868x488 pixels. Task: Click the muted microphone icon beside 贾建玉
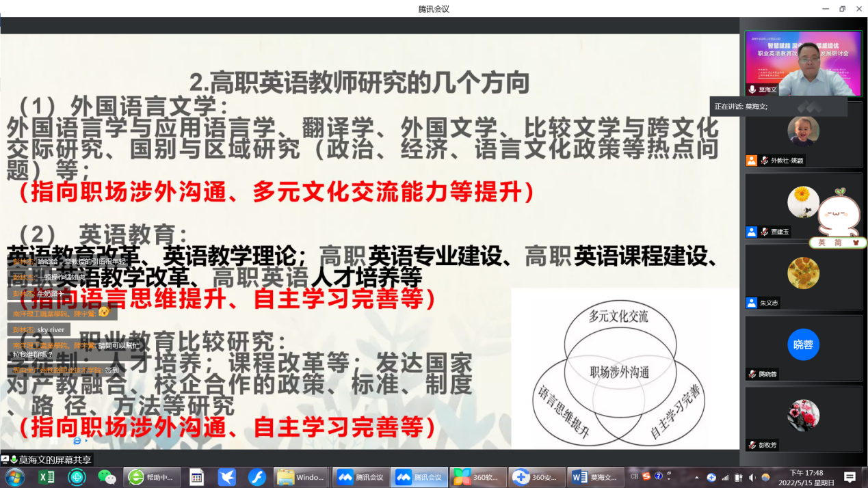point(765,232)
